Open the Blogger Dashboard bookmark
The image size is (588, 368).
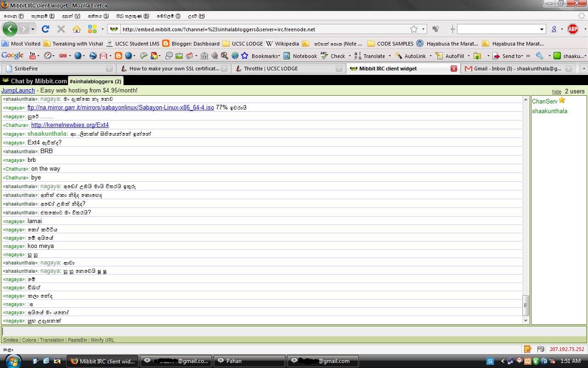(191, 44)
